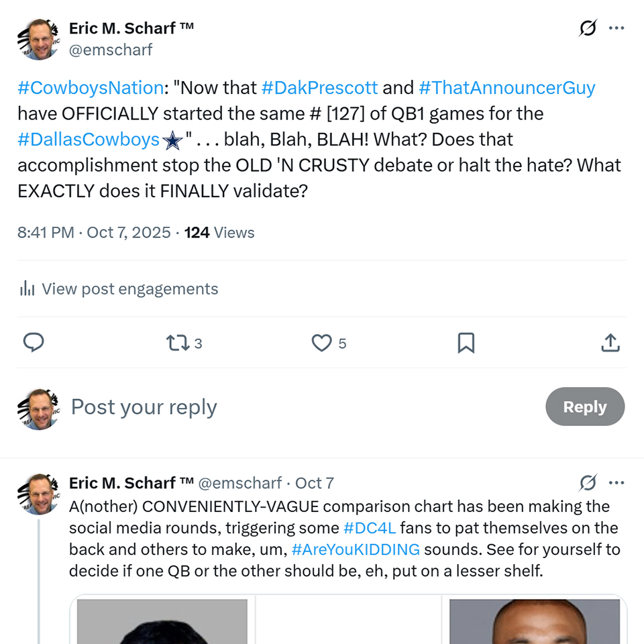The image size is (644, 644).
Task: Click the Oct 7 reply timestamp
Action: (315, 483)
